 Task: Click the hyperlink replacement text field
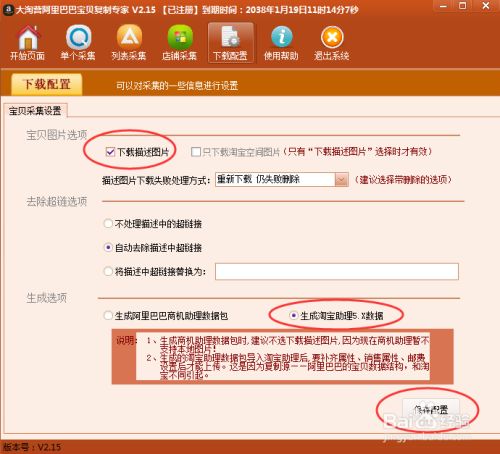(337, 271)
